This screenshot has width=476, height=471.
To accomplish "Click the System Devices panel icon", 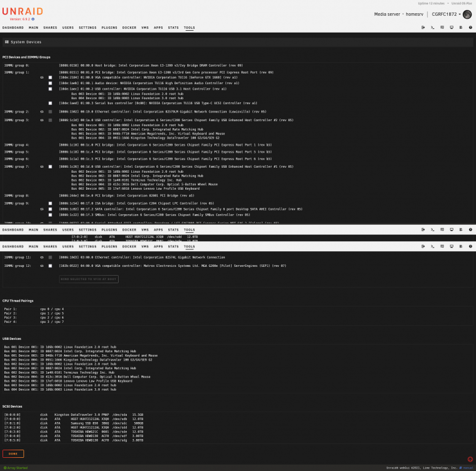I will [x=7, y=42].
